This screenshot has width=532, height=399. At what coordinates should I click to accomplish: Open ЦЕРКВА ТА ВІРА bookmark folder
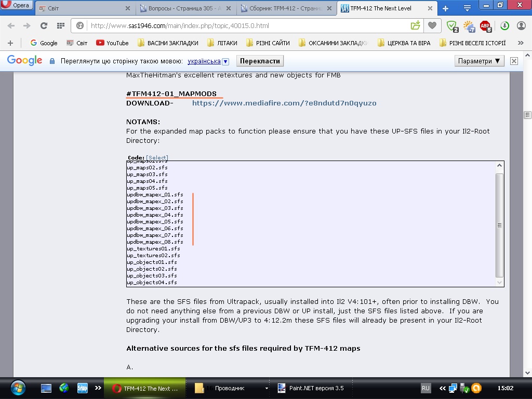click(x=404, y=43)
